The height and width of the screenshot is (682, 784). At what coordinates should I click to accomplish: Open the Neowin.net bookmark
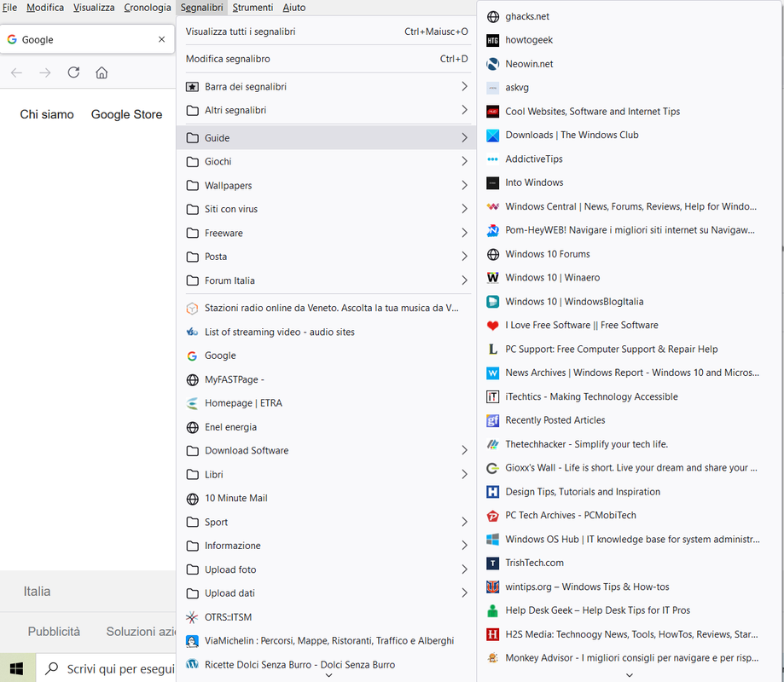628,64
